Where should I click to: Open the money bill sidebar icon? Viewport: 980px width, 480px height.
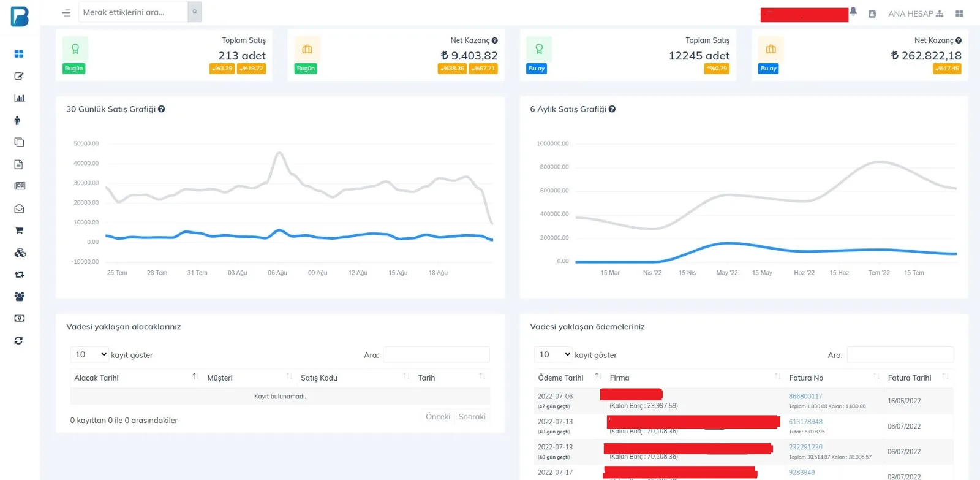click(20, 318)
